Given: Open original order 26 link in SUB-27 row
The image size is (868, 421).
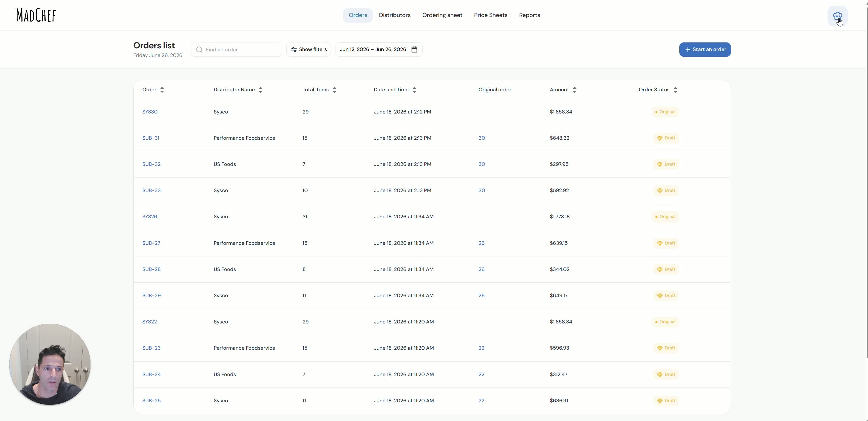Looking at the screenshot, I should coord(482,243).
